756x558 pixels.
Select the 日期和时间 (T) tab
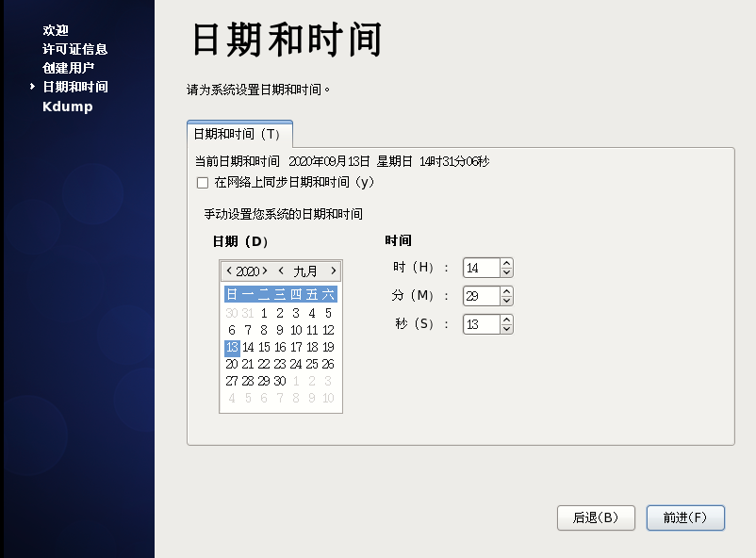(239, 134)
